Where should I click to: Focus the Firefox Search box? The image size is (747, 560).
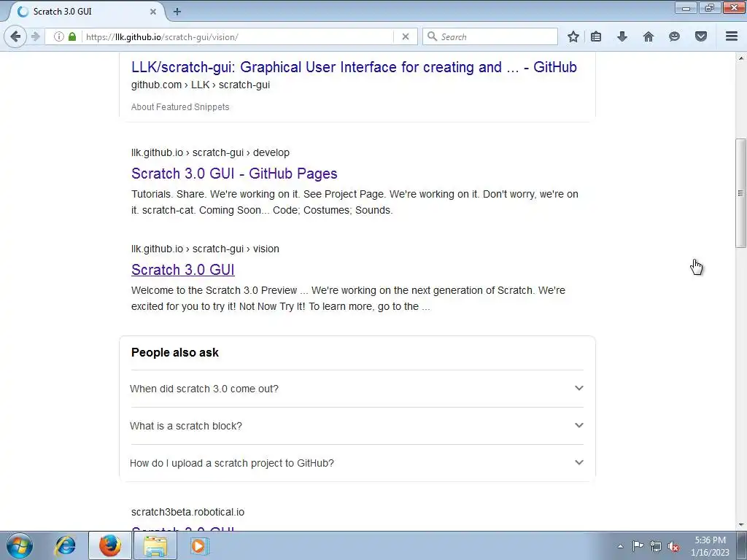coord(489,36)
